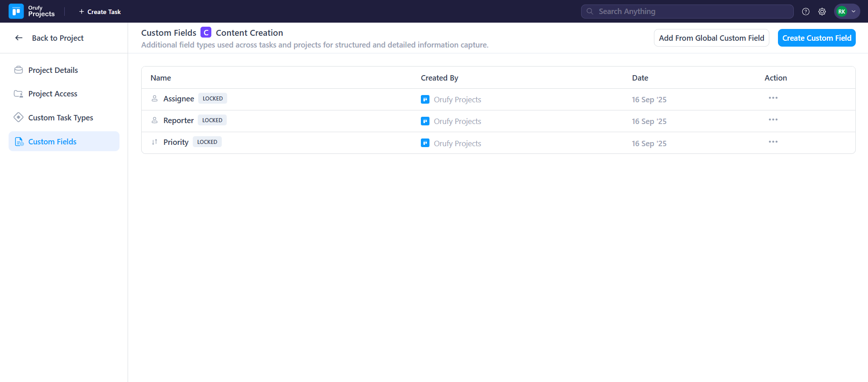Image resolution: width=868 pixels, height=382 pixels.
Task: Click the Reporter person icon
Action: click(154, 120)
